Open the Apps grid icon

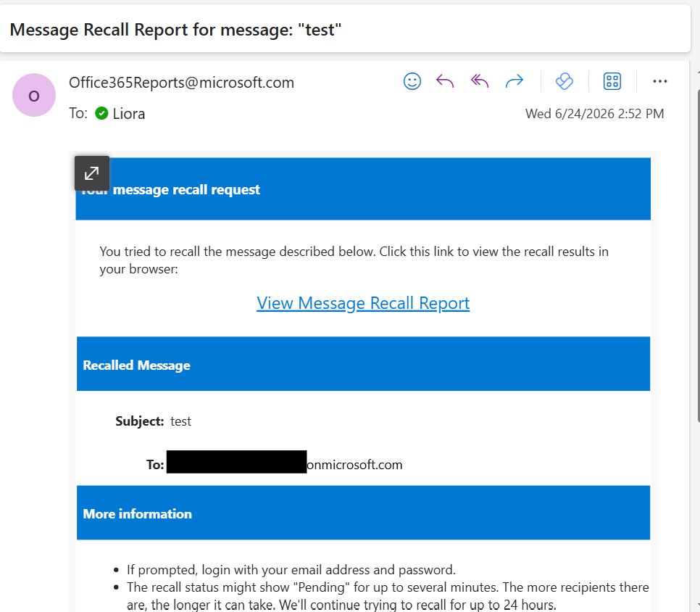click(612, 81)
